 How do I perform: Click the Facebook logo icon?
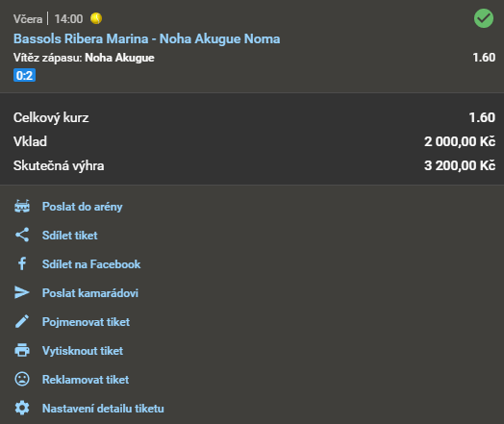click(x=22, y=263)
